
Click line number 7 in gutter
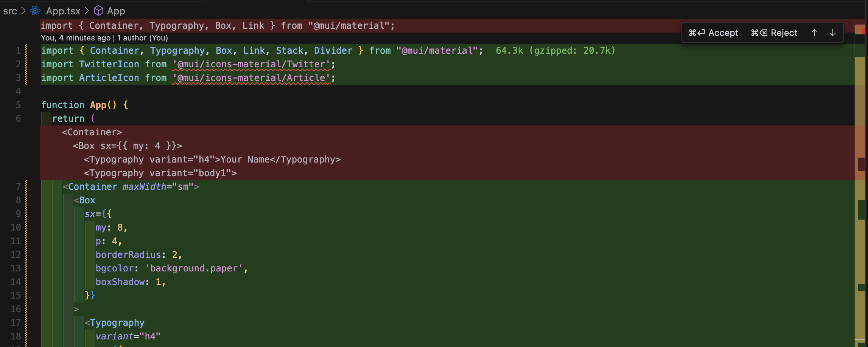click(18, 186)
